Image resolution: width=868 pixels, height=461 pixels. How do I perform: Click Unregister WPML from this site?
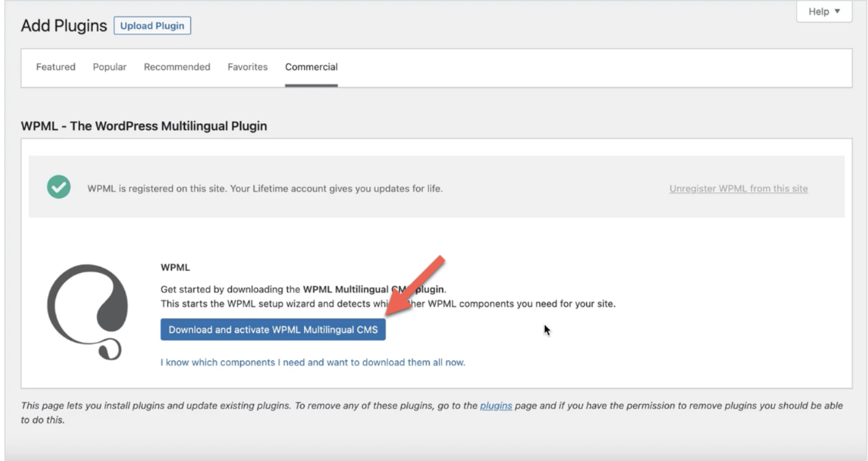pyautogui.click(x=738, y=189)
